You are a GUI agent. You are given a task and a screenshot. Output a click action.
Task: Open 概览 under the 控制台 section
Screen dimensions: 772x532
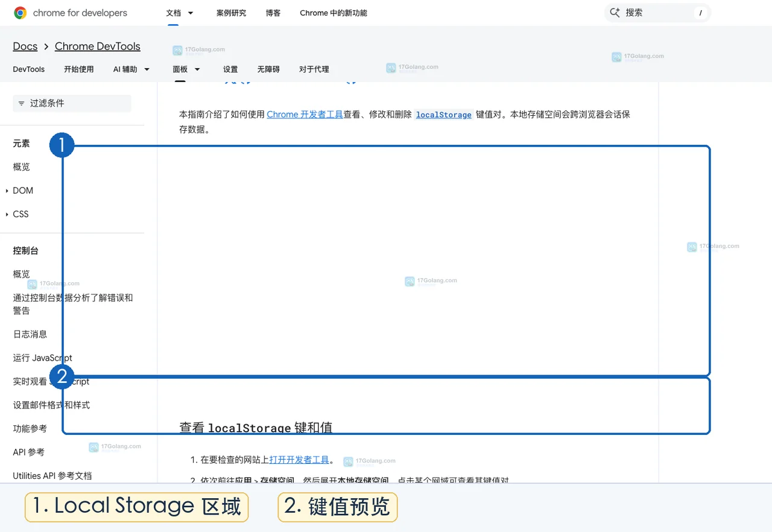click(x=21, y=274)
